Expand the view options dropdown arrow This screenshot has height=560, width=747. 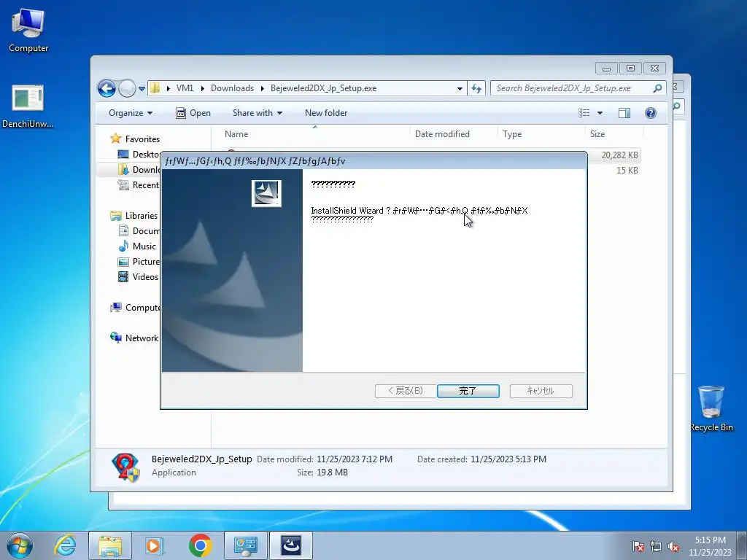coord(600,113)
